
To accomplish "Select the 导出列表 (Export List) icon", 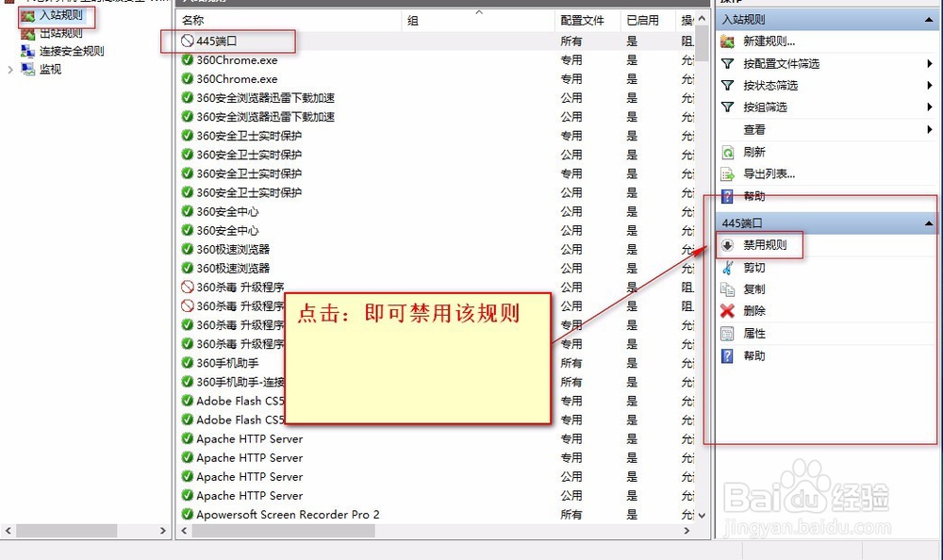I will pyautogui.click(x=726, y=173).
